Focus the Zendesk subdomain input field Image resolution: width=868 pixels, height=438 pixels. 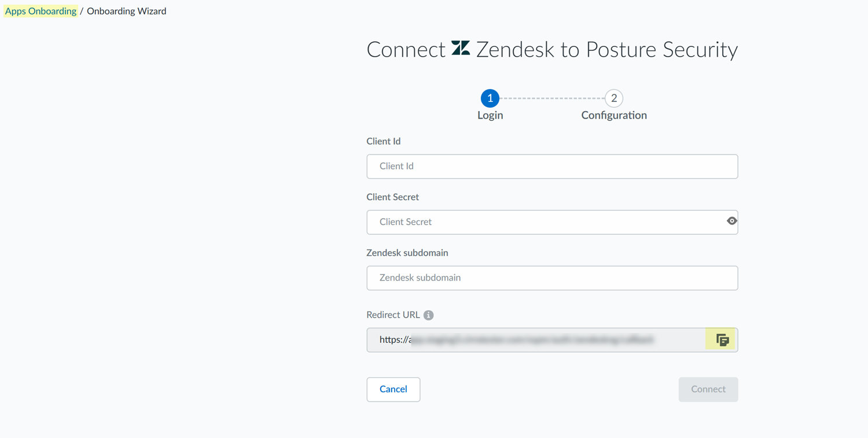pyautogui.click(x=552, y=278)
